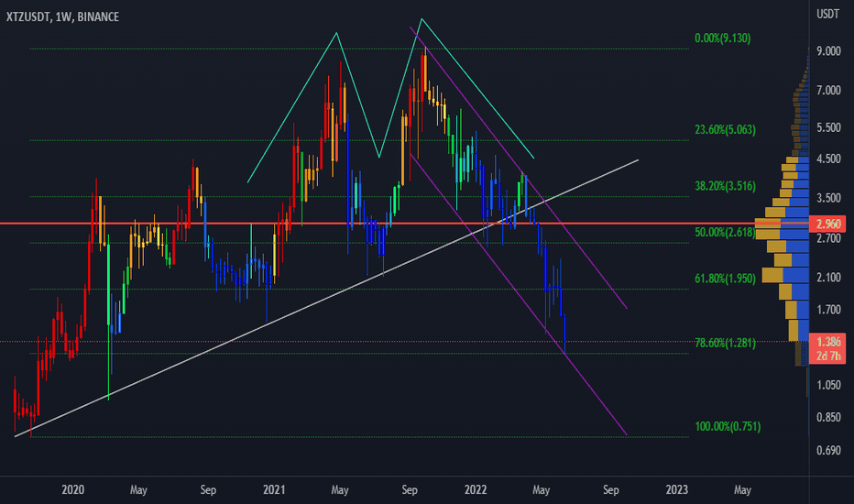This screenshot has width=854, height=504.
Task: Select the 61.80%(1.950) Fibonacci level label
Action: pos(725,279)
